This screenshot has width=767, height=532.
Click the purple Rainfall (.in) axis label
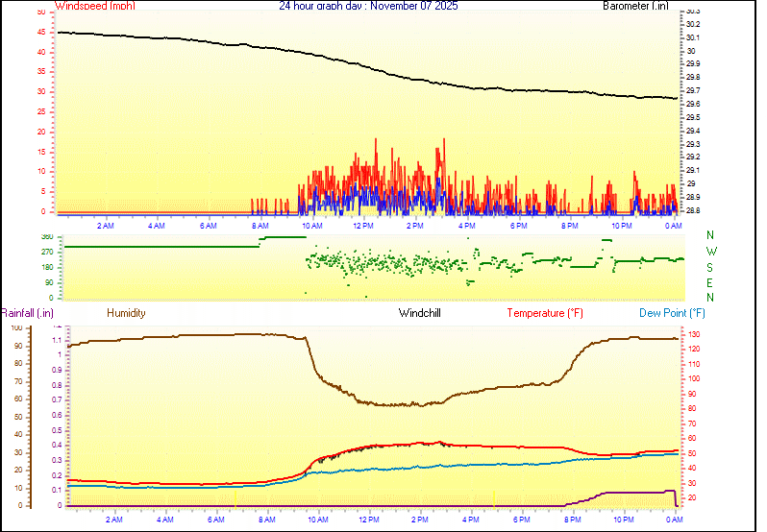[27, 313]
